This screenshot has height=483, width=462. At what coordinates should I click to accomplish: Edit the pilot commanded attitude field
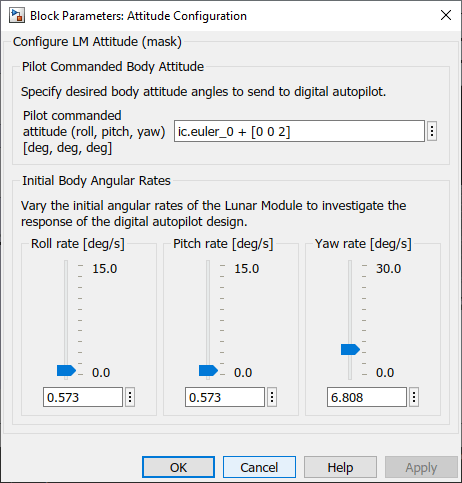coord(299,131)
